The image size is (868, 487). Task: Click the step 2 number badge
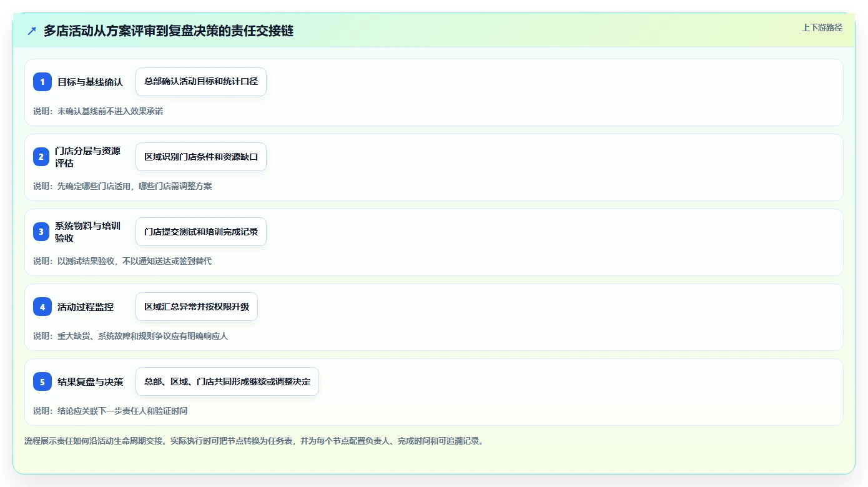click(41, 157)
